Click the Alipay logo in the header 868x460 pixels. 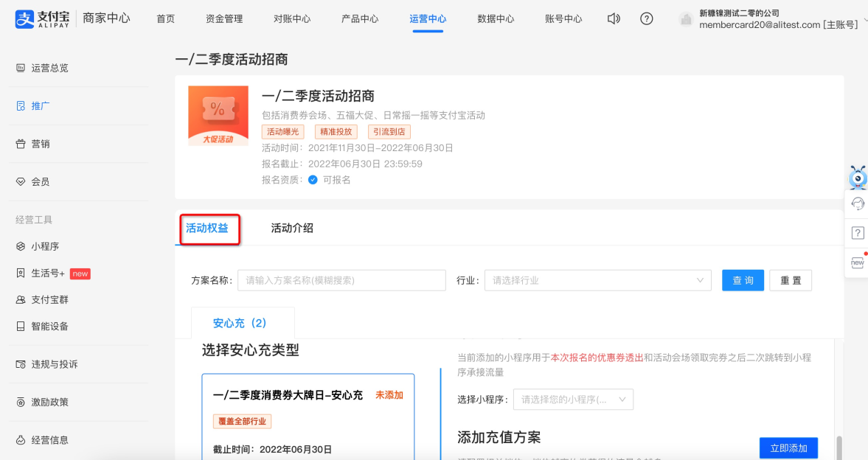click(x=42, y=19)
